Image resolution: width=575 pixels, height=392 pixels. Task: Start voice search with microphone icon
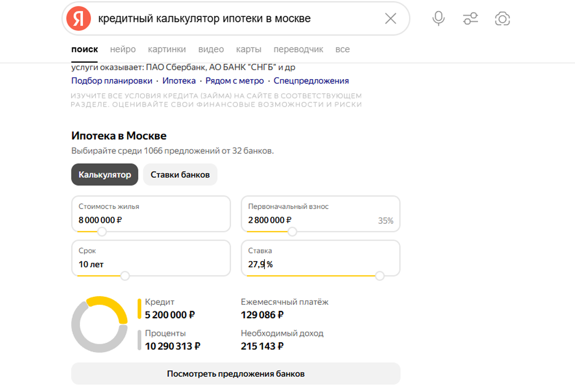click(x=438, y=19)
